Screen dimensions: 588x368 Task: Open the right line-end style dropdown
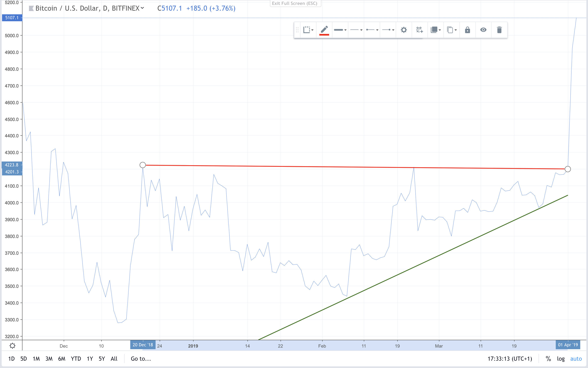(x=388, y=30)
